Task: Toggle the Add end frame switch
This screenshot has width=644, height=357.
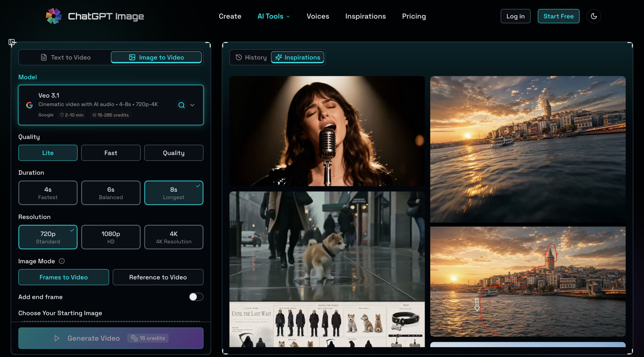Action: (x=196, y=297)
